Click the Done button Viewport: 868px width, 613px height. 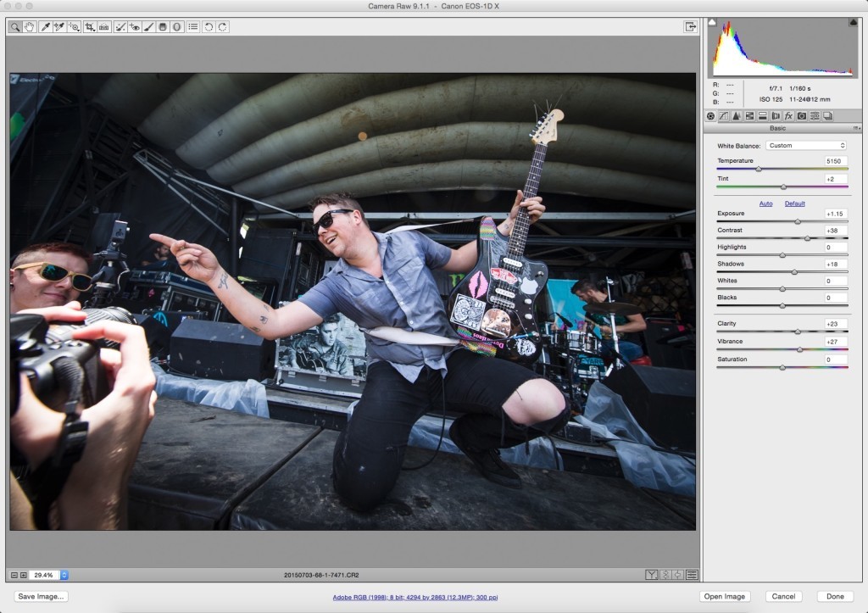click(835, 596)
